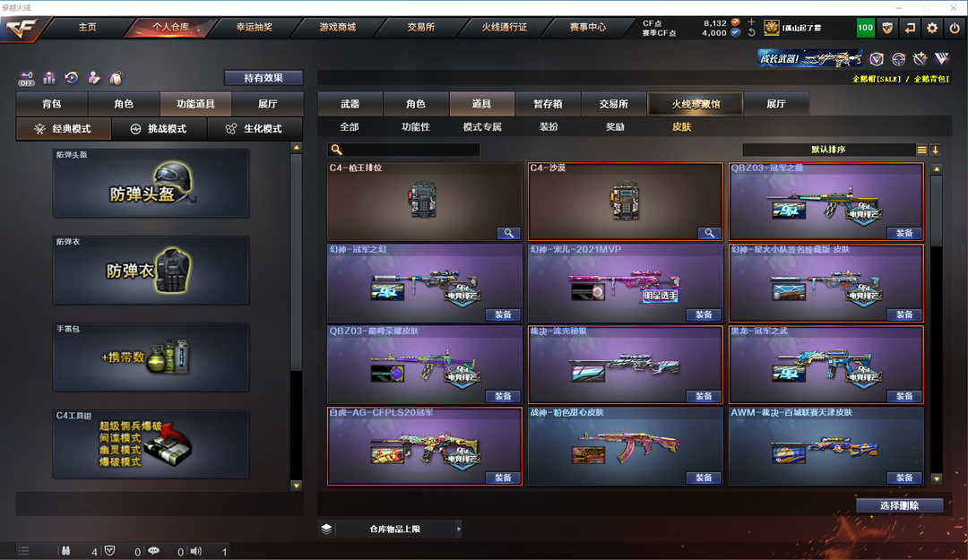Click the round V emblem icon
The height and width of the screenshot is (560, 968).
(877, 59)
